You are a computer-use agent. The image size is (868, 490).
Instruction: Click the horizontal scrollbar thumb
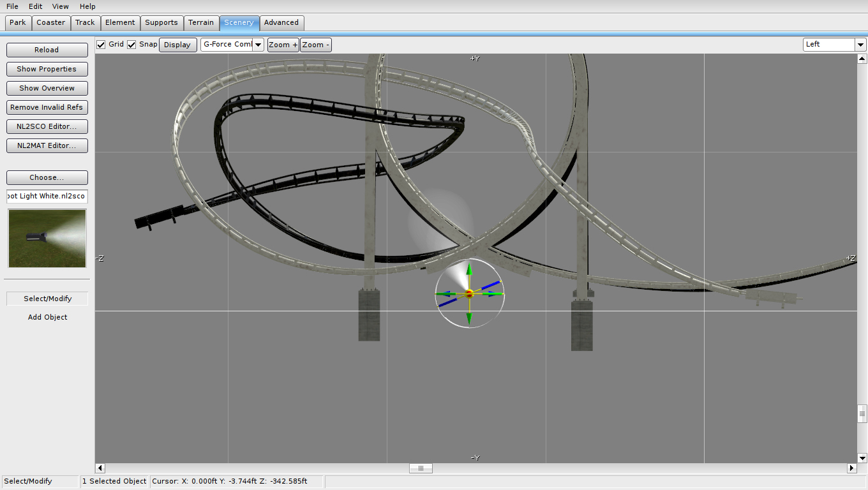(x=421, y=468)
